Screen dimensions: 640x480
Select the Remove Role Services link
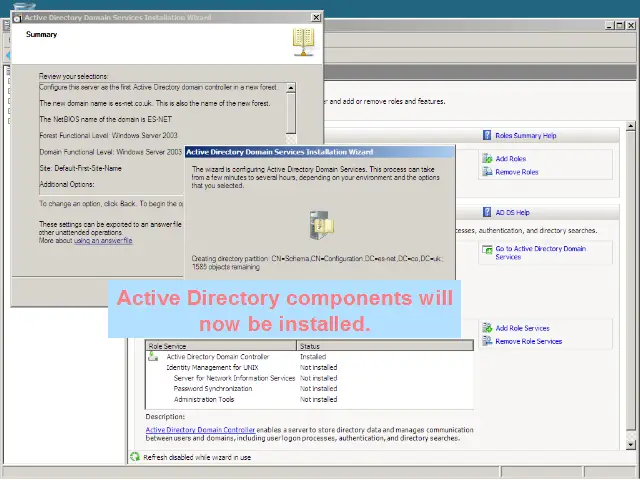click(528, 341)
